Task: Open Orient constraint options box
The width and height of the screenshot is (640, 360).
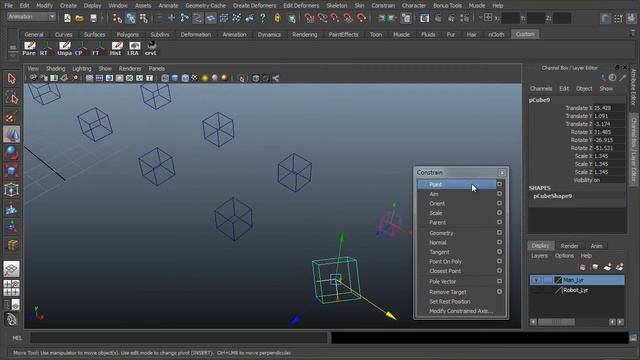Action: click(x=499, y=203)
